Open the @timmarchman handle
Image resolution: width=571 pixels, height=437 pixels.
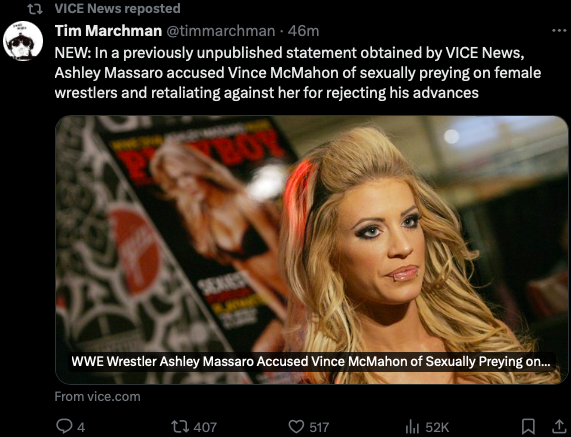pyautogui.click(x=221, y=31)
